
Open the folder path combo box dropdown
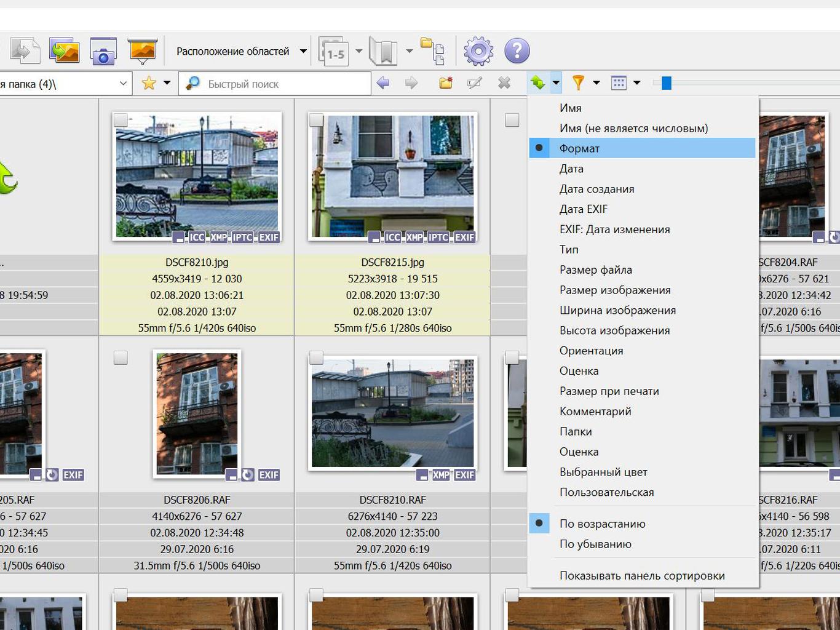pyautogui.click(x=123, y=84)
